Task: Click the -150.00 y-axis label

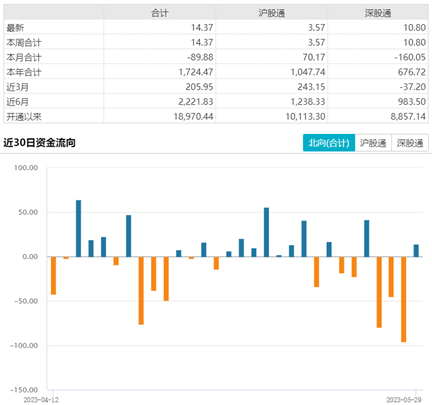Action: click(x=24, y=390)
